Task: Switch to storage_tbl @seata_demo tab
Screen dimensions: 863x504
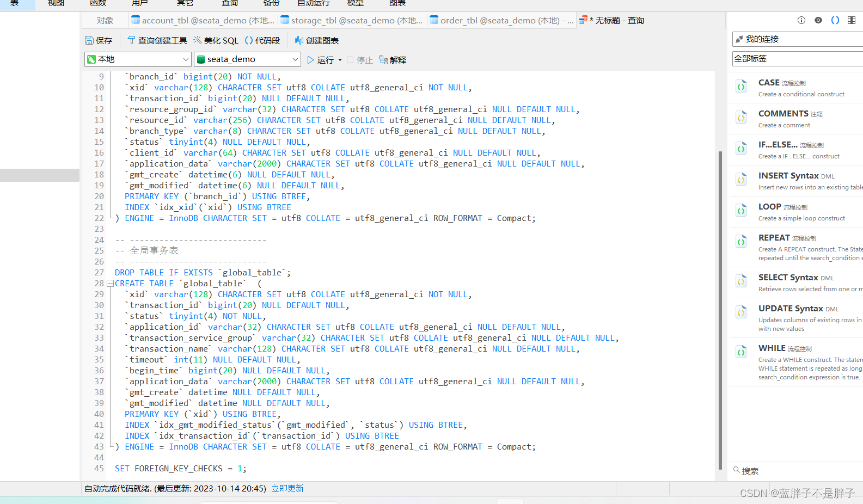Action: tap(352, 21)
